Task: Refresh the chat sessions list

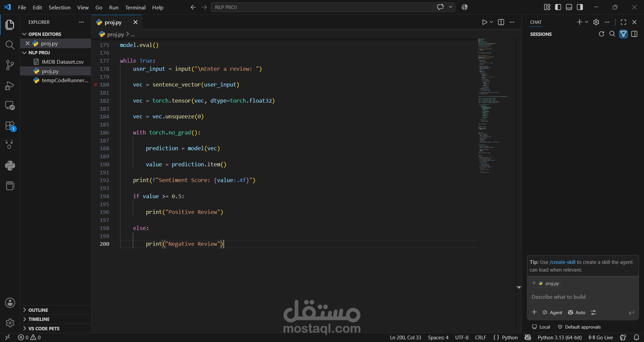Action: [601, 34]
